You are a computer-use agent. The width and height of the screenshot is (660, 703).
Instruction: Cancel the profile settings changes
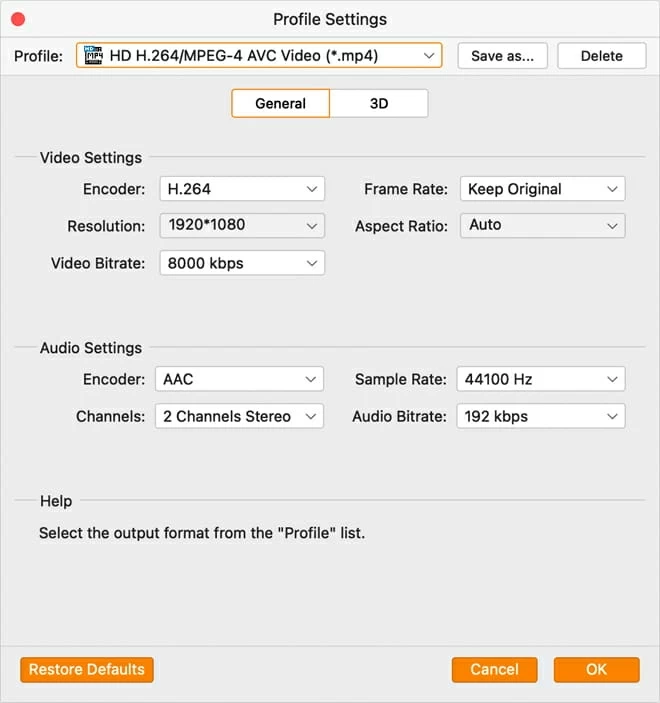coord(494,669)
